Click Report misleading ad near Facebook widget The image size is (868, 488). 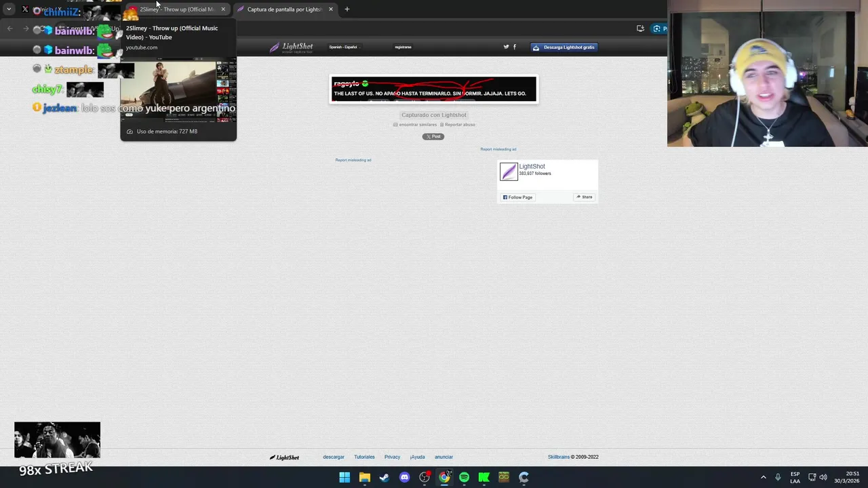498,149
